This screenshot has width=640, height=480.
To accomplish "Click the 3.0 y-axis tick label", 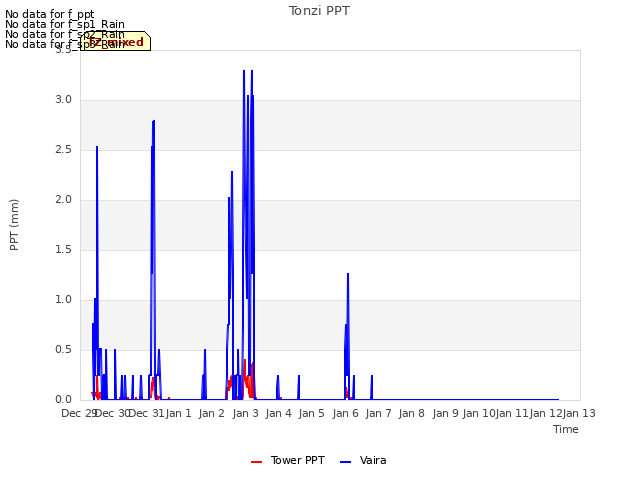I will pyautogui.click(x=63, y=100).
